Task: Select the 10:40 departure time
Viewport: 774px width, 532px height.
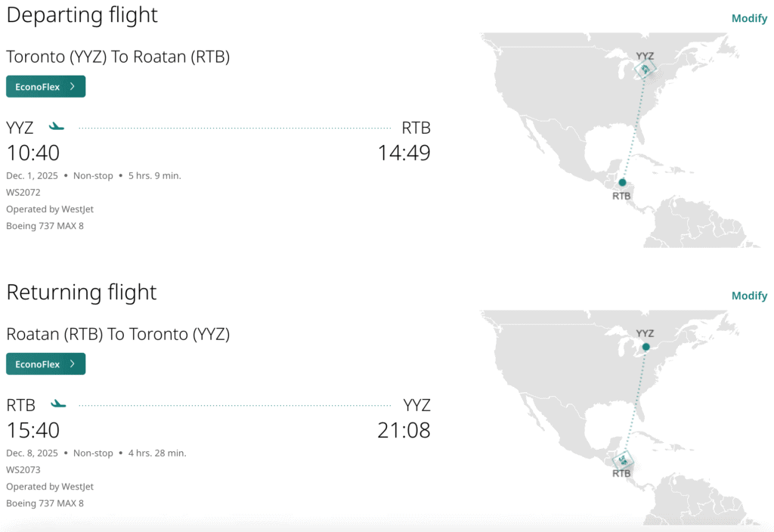Action: click(33, 153)
